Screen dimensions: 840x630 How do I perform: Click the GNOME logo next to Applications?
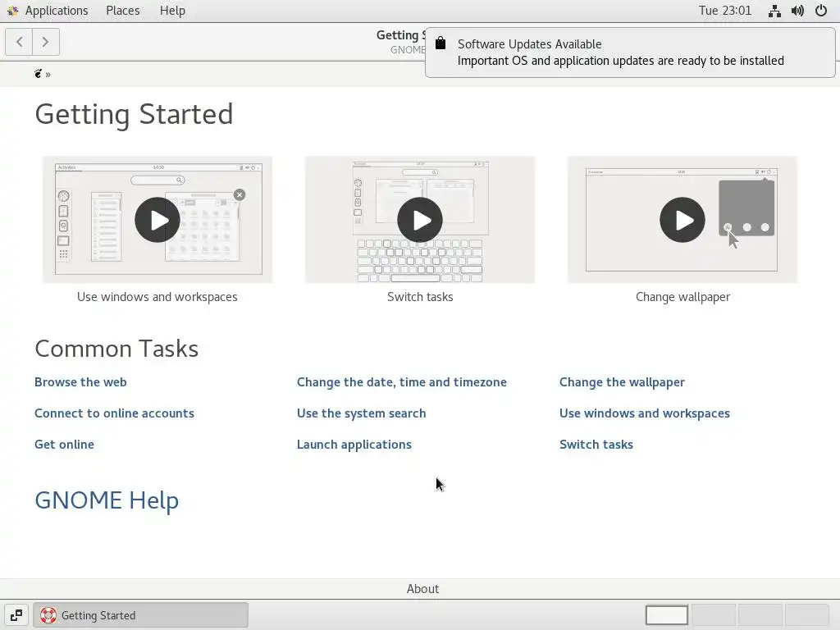[x=12, y=11]
